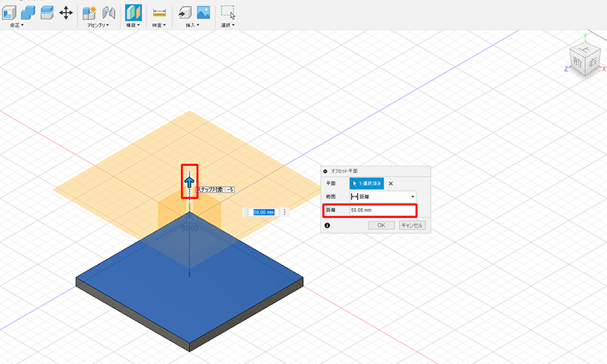Select the Combine bodies tool icon

point(28,12)
